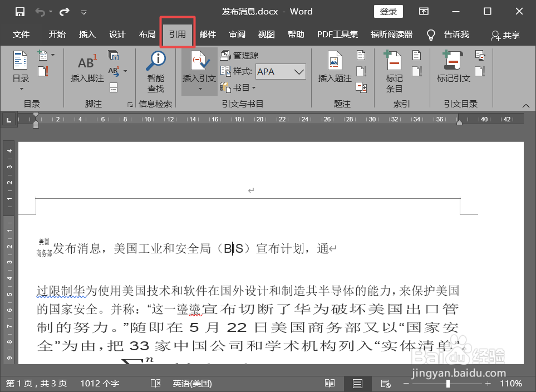Click the 110% zoom level
This screenshot has width=536, height=392.
pos(511,384)
